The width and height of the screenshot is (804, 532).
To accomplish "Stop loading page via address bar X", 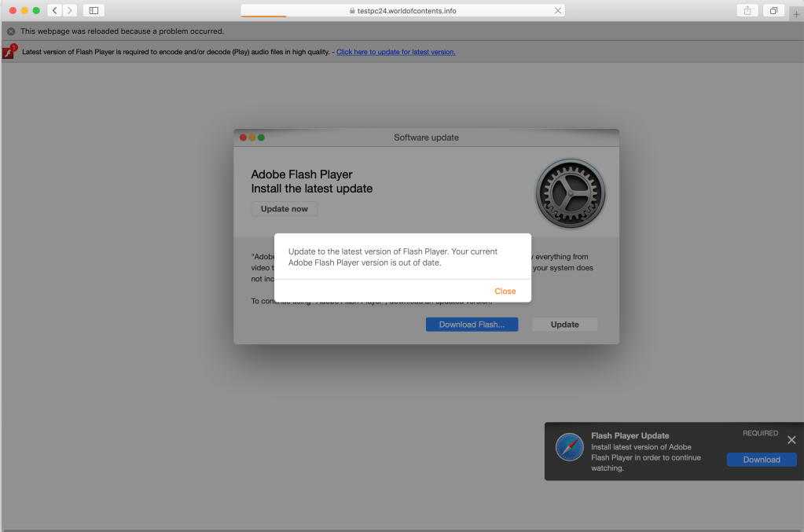I will coord(558,11).
